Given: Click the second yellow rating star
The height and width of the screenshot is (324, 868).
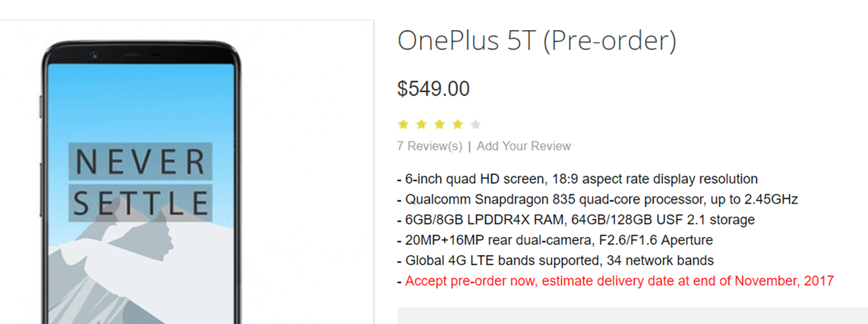Looking at the screenshot, I should coord(421,124).
